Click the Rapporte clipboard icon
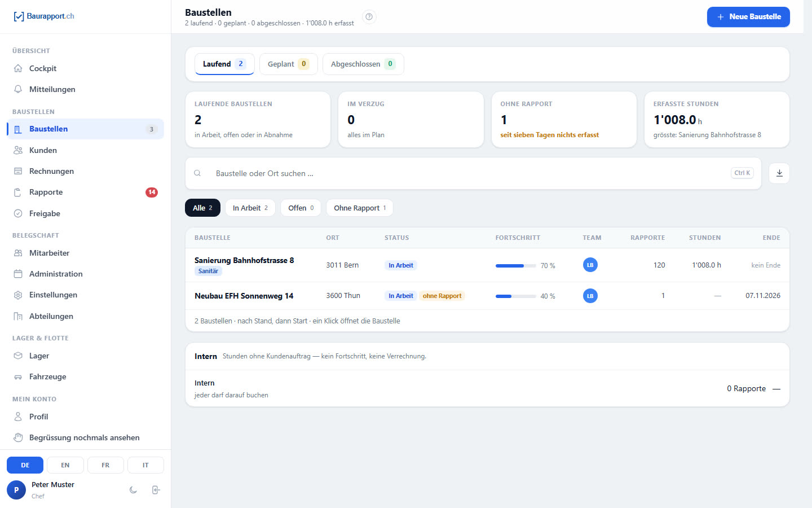The height and width of the screenshot is (508, 812). point(18,192)
